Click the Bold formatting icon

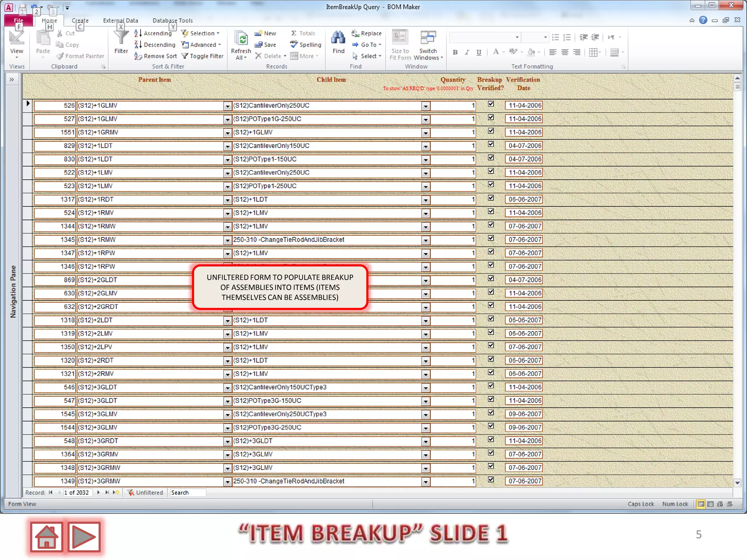point(455,52)
